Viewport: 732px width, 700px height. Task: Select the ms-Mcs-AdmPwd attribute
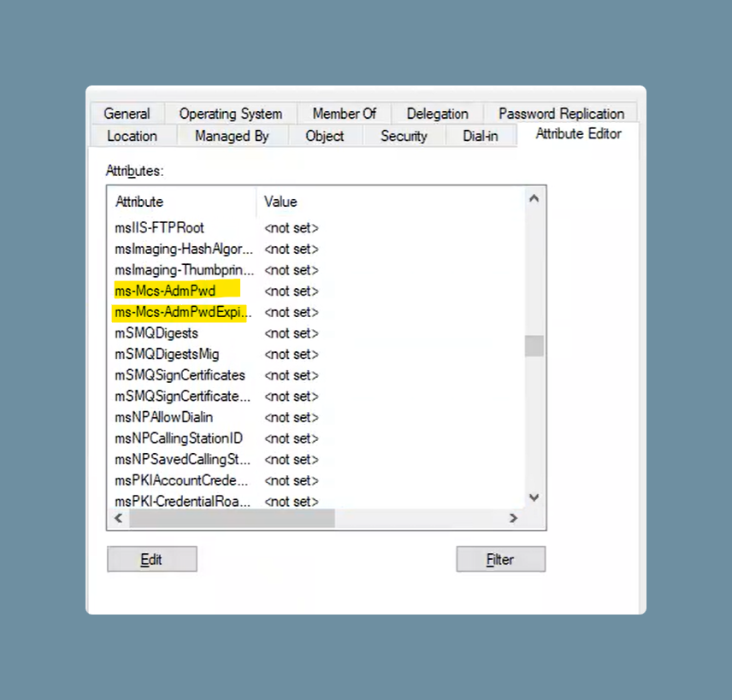point(165,291)
